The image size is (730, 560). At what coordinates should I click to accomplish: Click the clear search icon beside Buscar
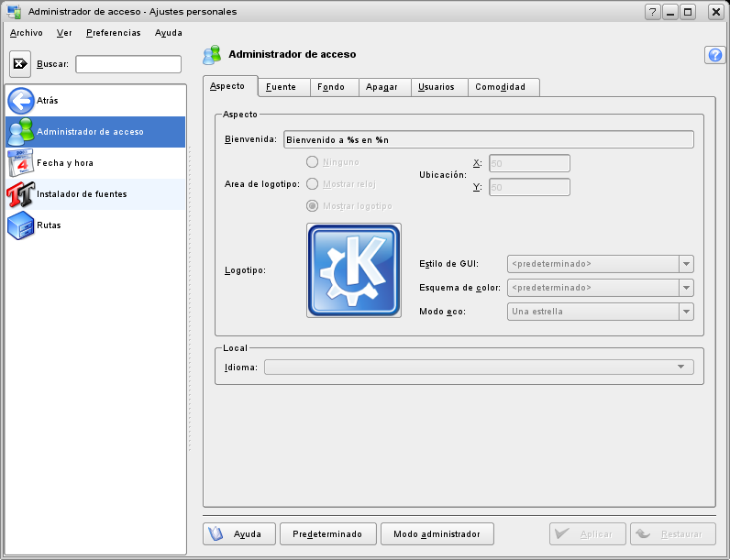coord(20,64)
